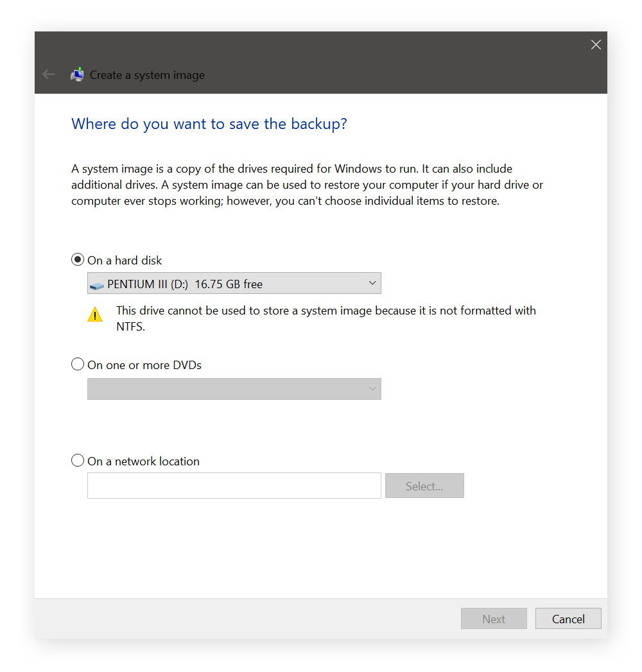Click the "Create a system image" title text
Viewport: 642px width, 672px height.
pos(147,75)
